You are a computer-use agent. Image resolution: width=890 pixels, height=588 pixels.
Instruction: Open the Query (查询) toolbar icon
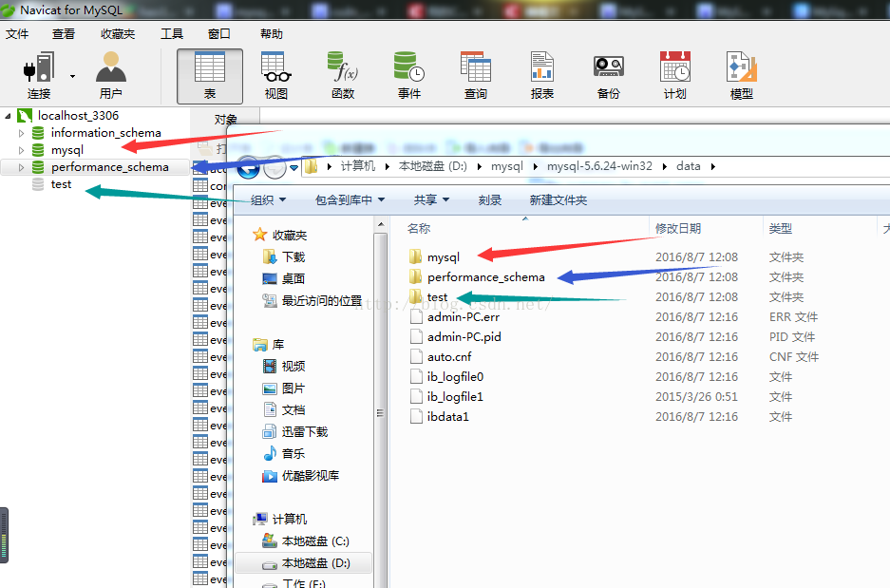tap(476, 75)
